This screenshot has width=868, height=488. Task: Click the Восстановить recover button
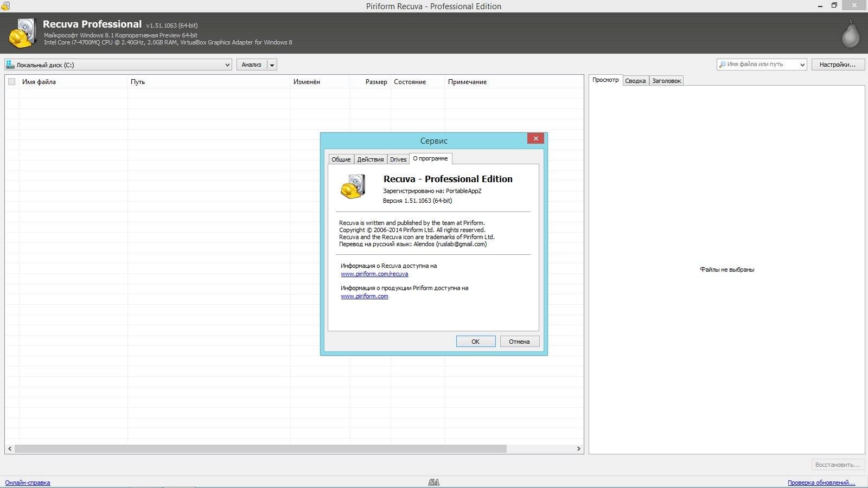click(x=838, y=465)
